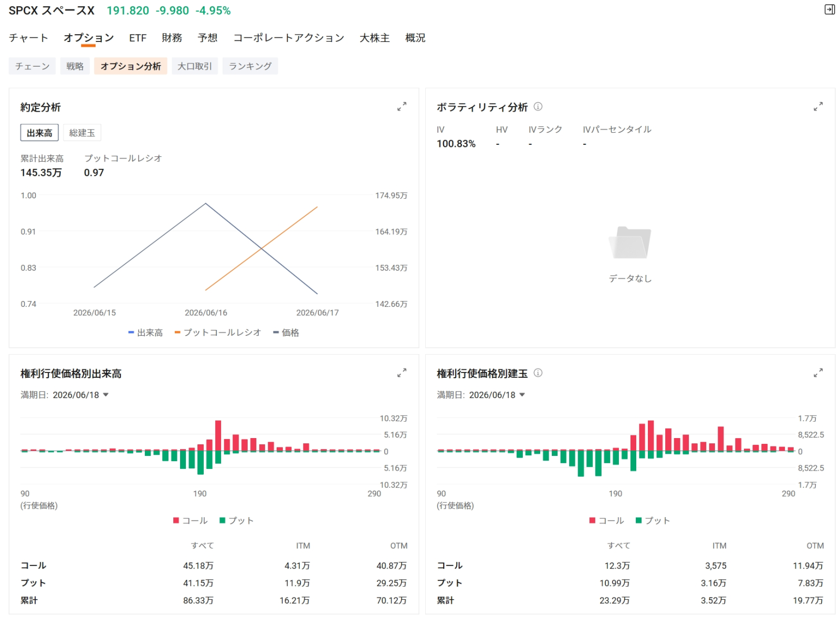
Task: Click the 累計出来高 value 145.35万
Action: pos(41,173)
